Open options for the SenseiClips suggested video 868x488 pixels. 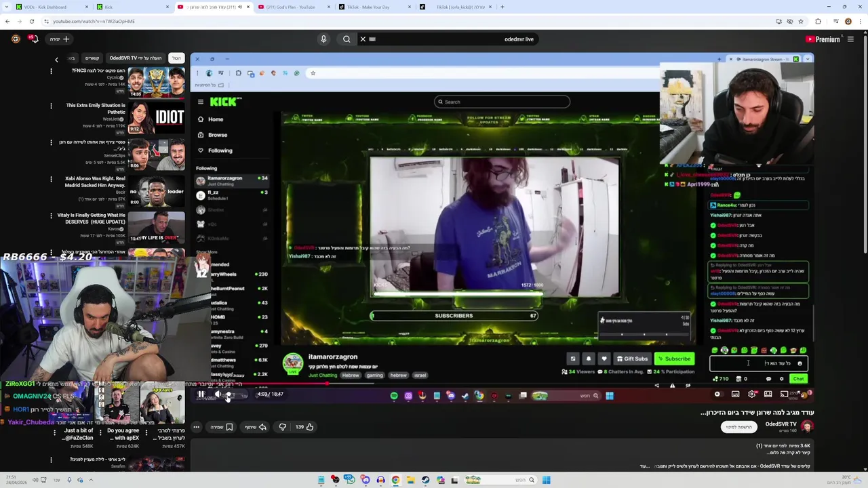(51, 142)
